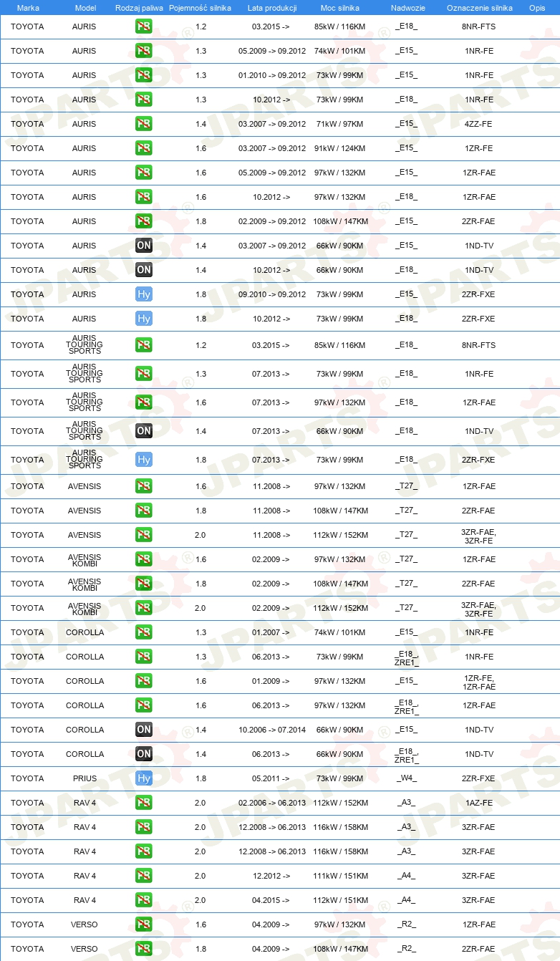This screenshot has width=560, height=961.
Task: Click petrol icon for AVENSIS KOMBI 1.8
Action: coord(144,584)
